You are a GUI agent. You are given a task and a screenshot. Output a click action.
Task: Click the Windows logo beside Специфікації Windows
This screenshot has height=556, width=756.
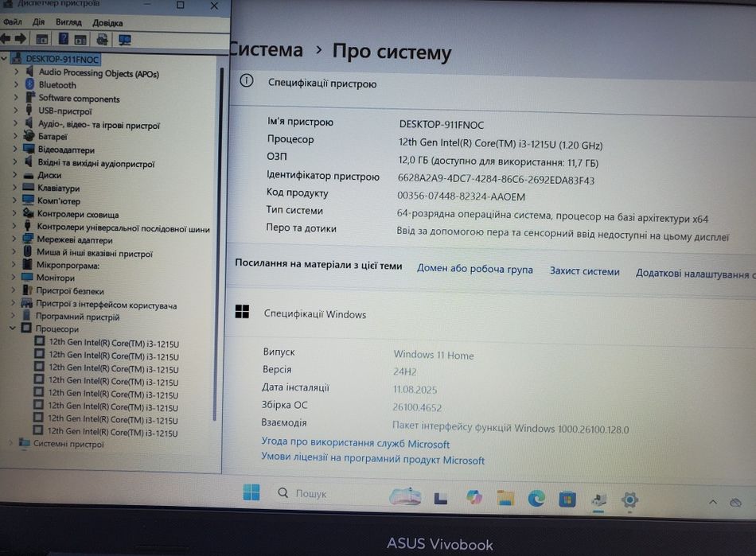pos(242,312)
